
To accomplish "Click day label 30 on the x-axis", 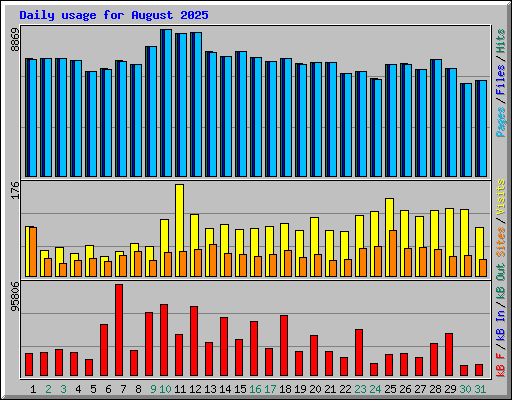I will click(x=465, y=389).
